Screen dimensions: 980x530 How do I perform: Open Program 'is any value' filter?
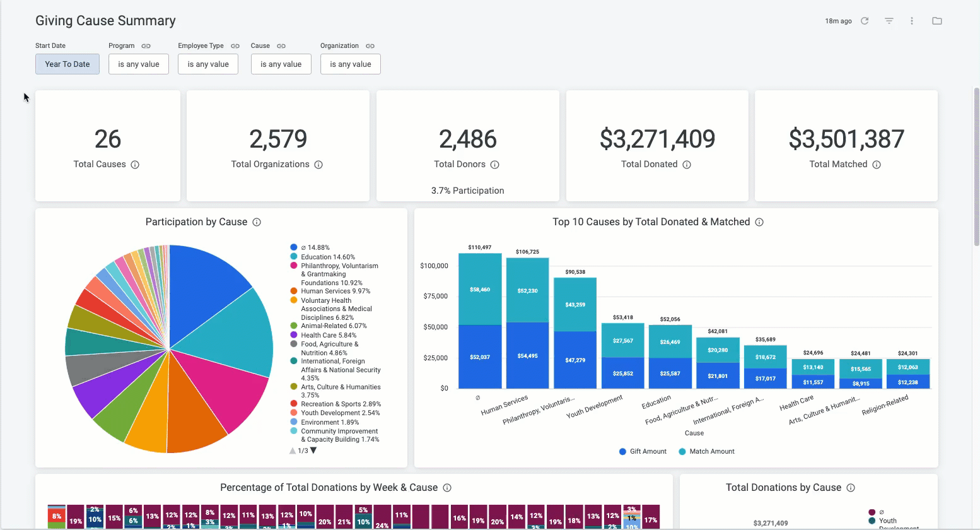pyautogui.click(x=139, y=64)
